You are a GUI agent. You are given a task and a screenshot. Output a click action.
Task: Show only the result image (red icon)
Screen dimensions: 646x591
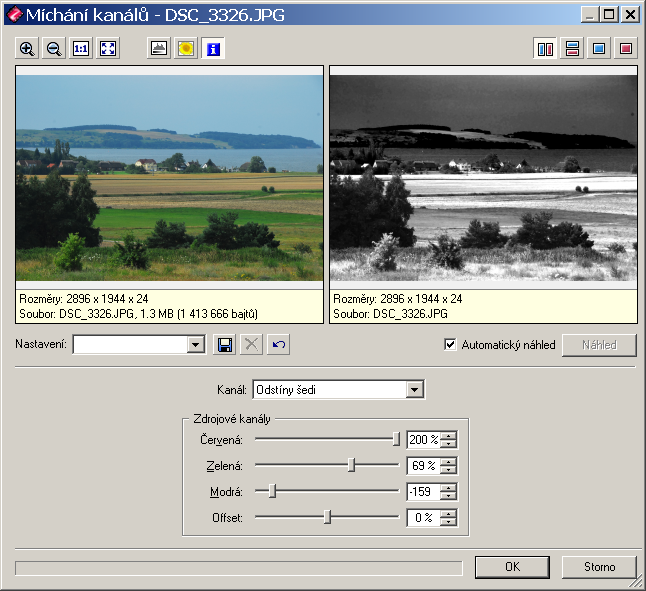(x=626, y=48)
